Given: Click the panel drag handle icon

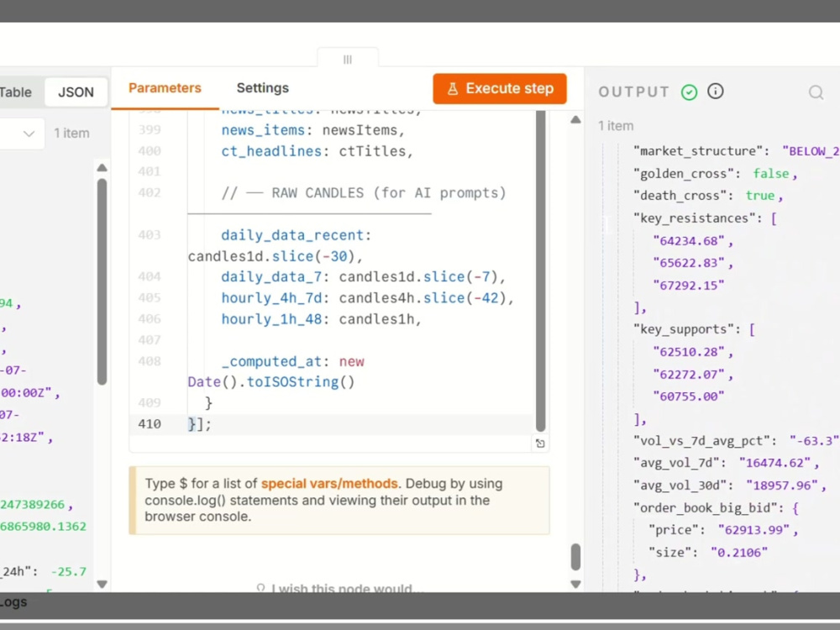Looking at the screenshot, I should tap(348, 60).
